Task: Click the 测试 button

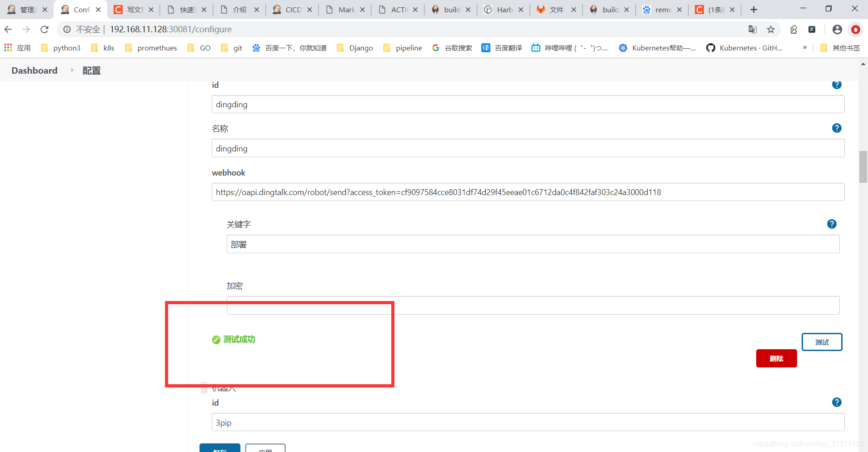Action: tap(822, 342)
